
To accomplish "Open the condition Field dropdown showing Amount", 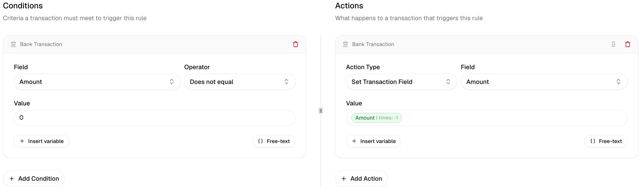I will coord(97,81).
